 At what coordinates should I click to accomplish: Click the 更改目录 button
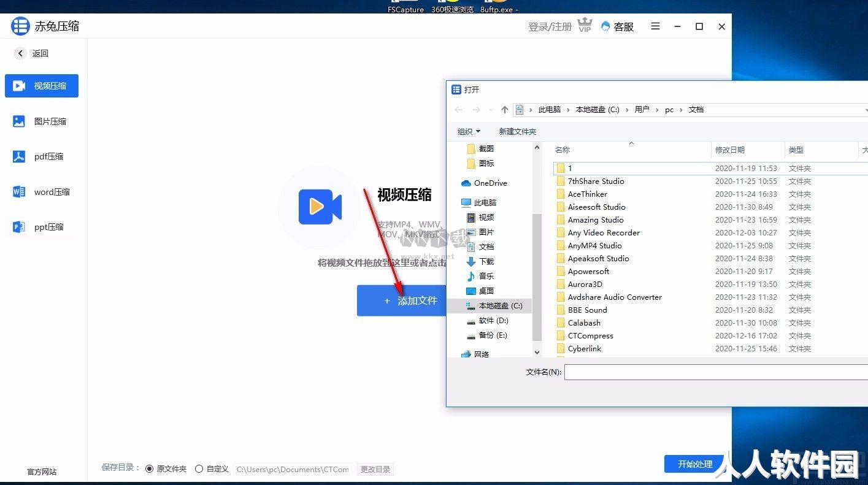375,469
